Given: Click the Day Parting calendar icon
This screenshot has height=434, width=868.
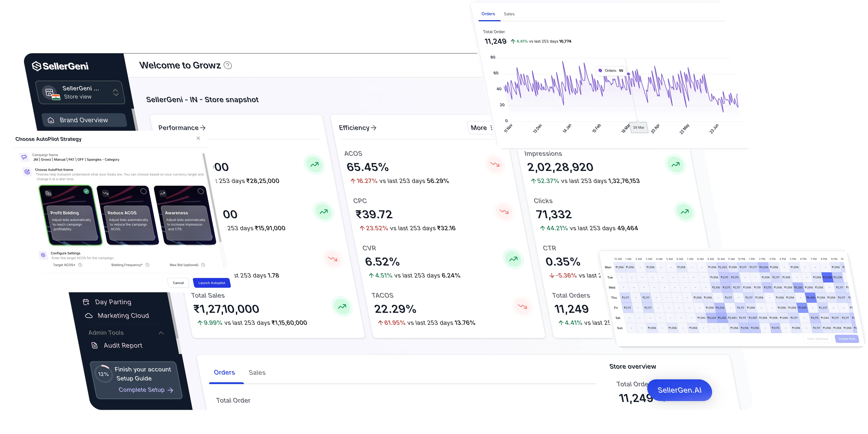Looking at the screenshot, I should (x=86, y=302).
